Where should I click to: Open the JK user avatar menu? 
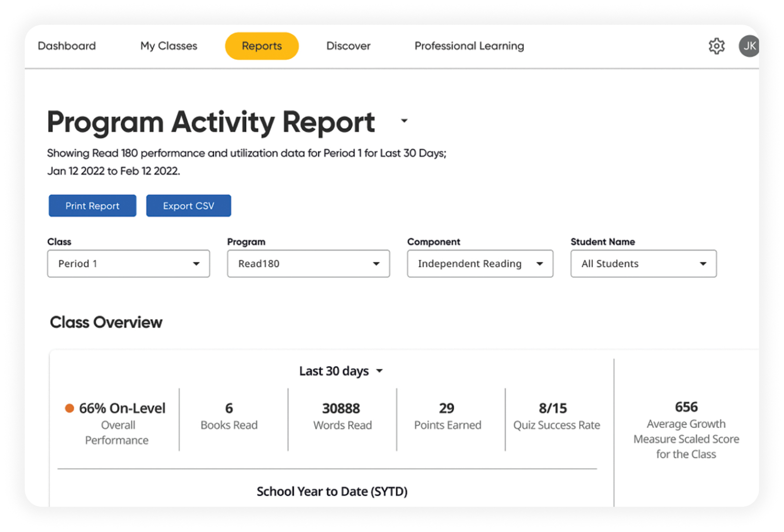click(749, 46)
